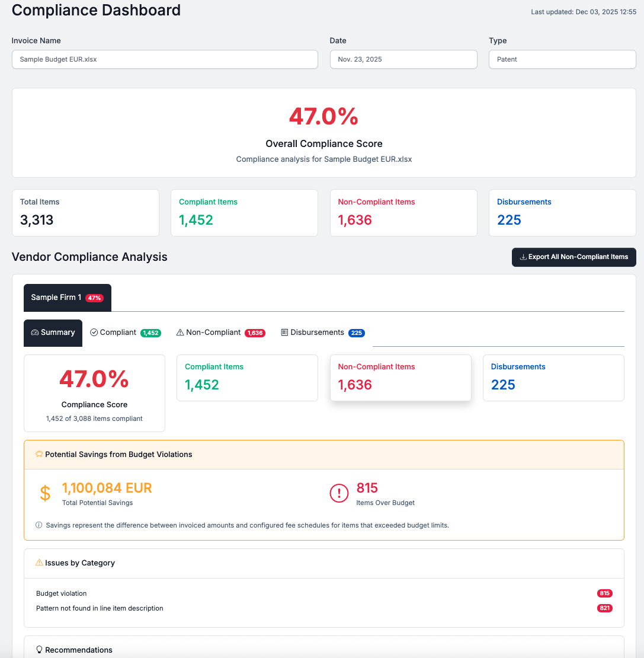Click the warning triangle icon beside Issues by Category
Viewport: 644px width, 658px height.
pos(39,562)
